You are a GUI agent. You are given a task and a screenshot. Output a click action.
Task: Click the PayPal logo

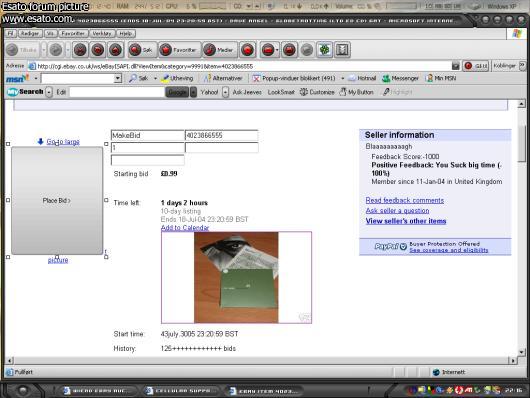390,247
